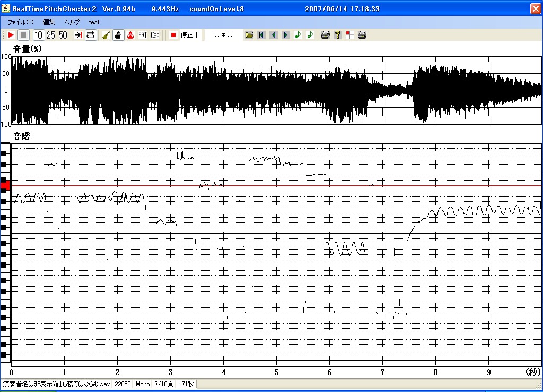Close the RealTimePitchChecker2 window

tap(536, 8)
